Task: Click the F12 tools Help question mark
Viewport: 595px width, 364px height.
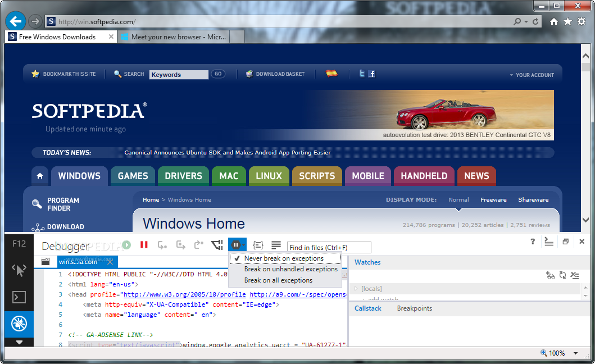Action: click(533, 242)
